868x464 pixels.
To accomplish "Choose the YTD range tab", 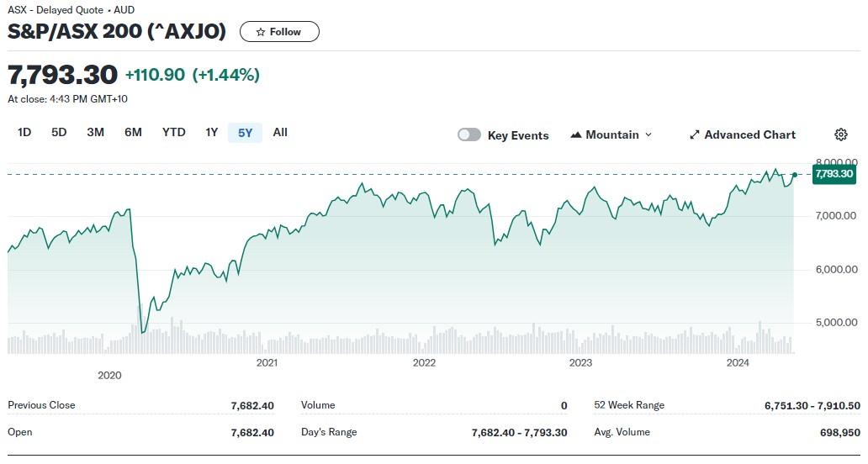I will point(174,132).
